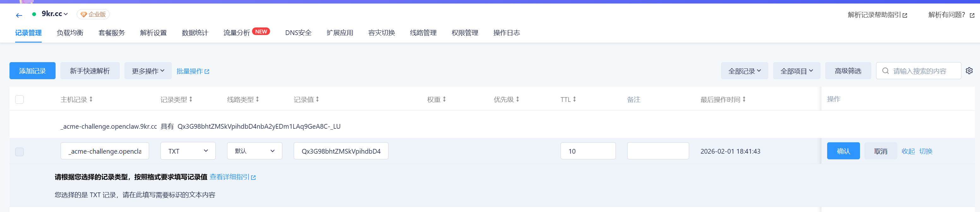980x212 pixels.
Task: Confirm the record edit with 确认
Action: coord(843,151)
